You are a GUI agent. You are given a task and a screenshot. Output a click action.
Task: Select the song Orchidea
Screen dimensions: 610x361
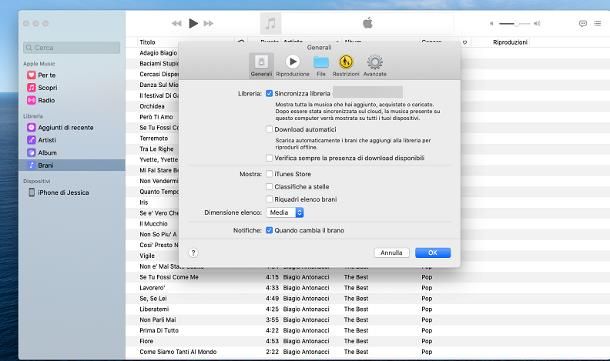(x=152, y=106)
